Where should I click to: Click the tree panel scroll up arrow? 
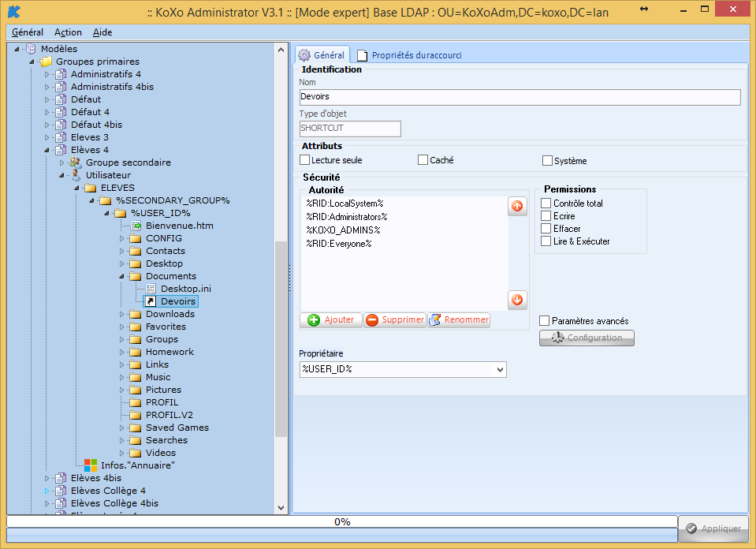click(281, 50)
